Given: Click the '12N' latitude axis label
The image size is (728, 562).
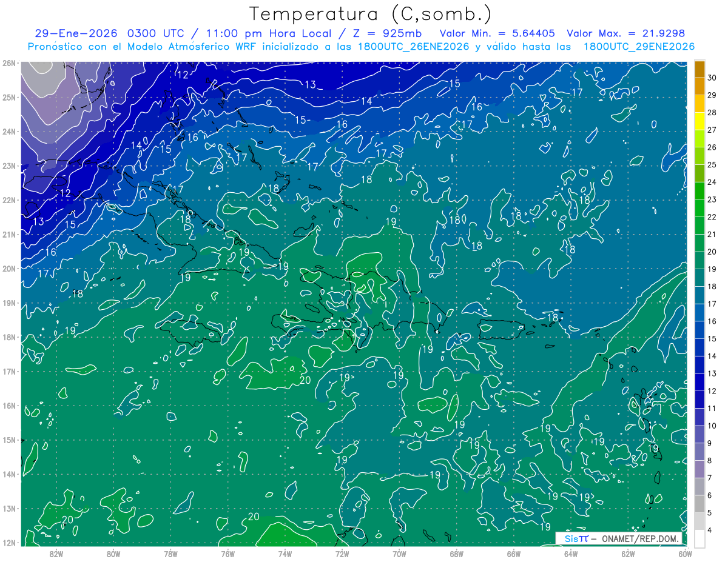Looking at the screenshot, I should click(x=9, y=543).
